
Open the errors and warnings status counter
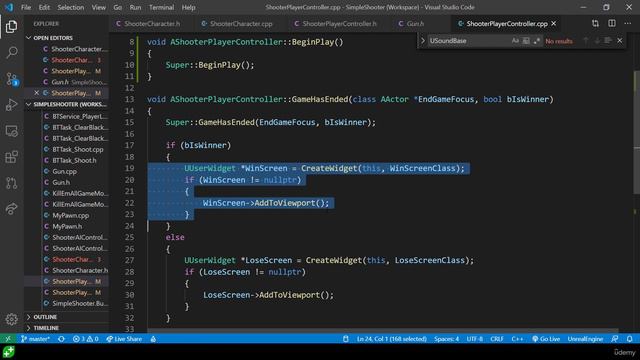(85, 339)
